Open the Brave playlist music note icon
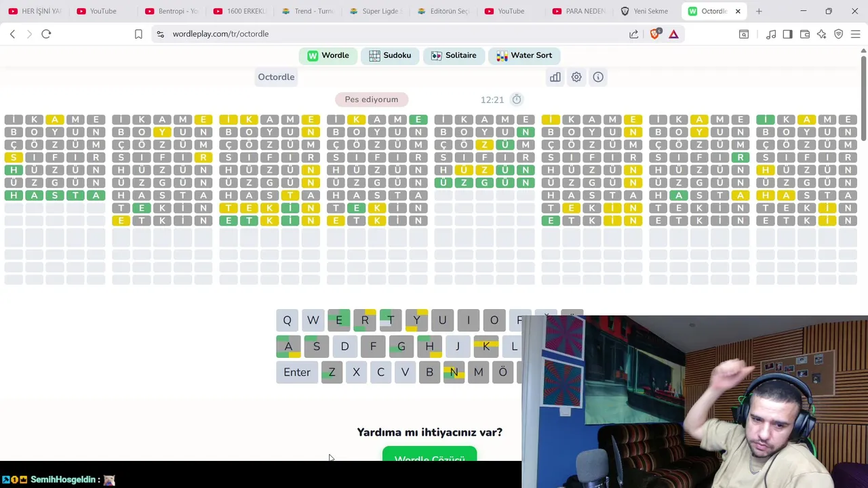The width and height of the screenshot is (868, 488). 771,34
